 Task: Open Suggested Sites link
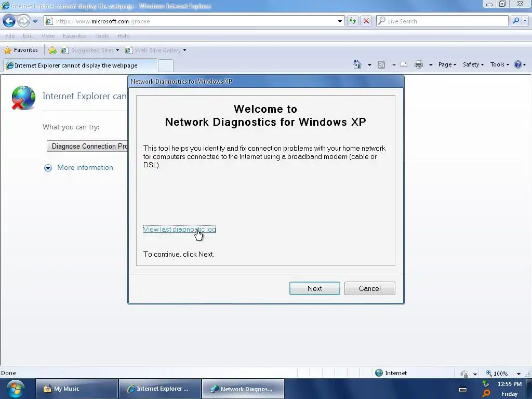click(90, 50)
